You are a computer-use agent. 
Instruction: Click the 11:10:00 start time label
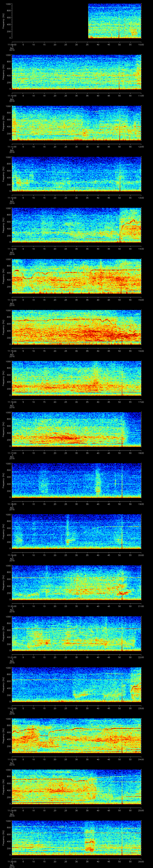(x=12, y=96)
